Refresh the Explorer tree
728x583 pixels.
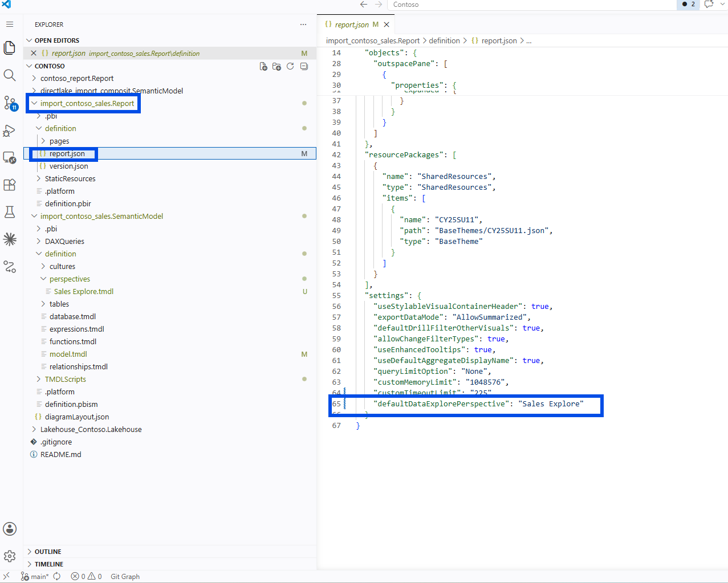[x=290, y=66]
